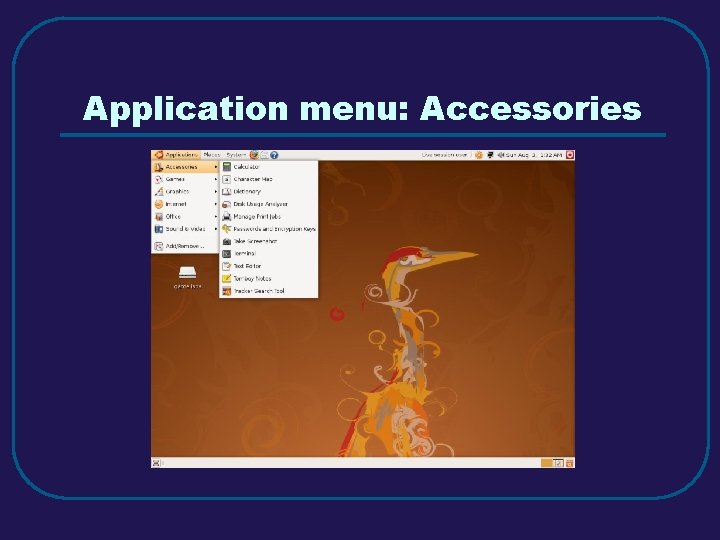Expand the Games submenu arrow

click(x=215, y=179)
